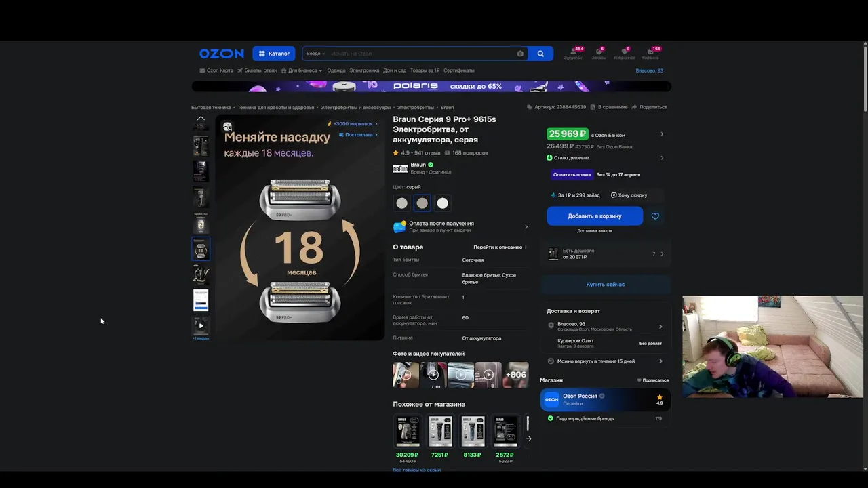
Task: Open the Каталог menu button
Action: coord(274,54)
